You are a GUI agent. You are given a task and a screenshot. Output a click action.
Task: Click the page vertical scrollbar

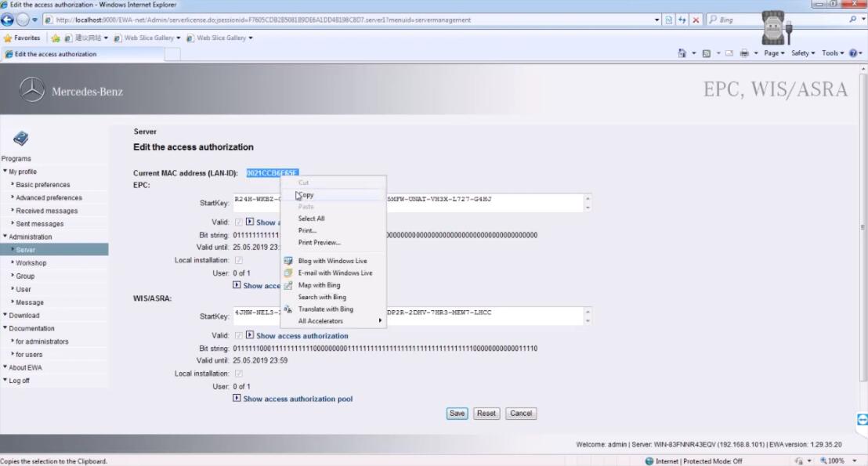[863, 227]
